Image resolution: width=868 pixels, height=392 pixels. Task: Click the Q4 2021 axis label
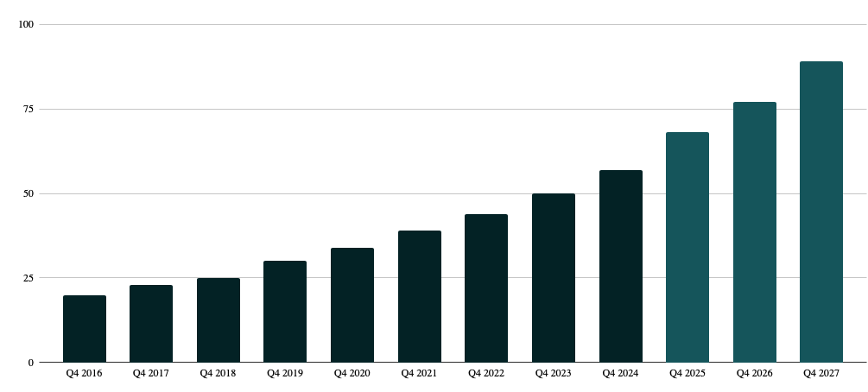[419, 374]
